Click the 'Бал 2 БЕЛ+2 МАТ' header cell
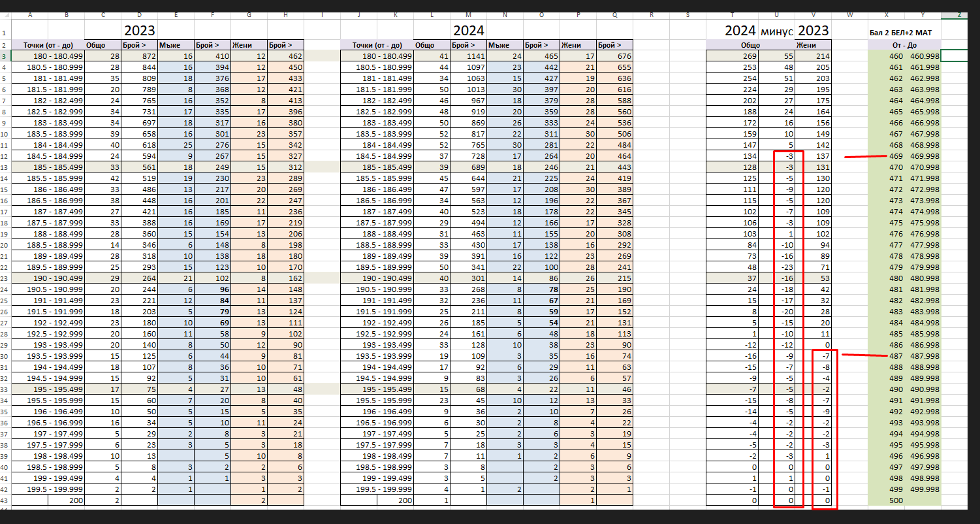 tap(904, 33)
